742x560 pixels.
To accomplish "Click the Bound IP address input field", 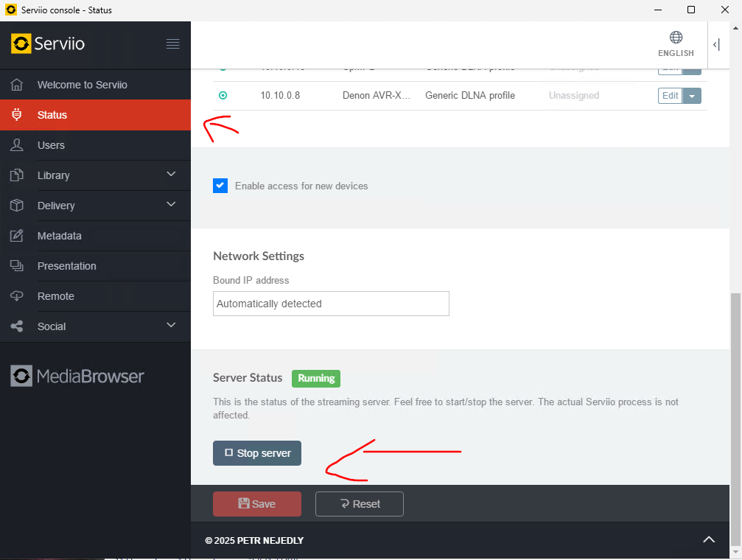I will (331, 304).
